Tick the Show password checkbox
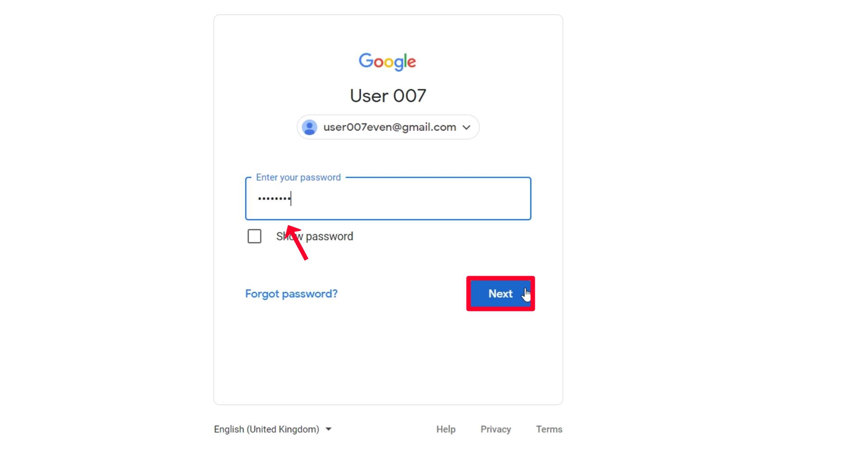The height and width of the screenshot is (461, 868). click(x=255, y=236)
